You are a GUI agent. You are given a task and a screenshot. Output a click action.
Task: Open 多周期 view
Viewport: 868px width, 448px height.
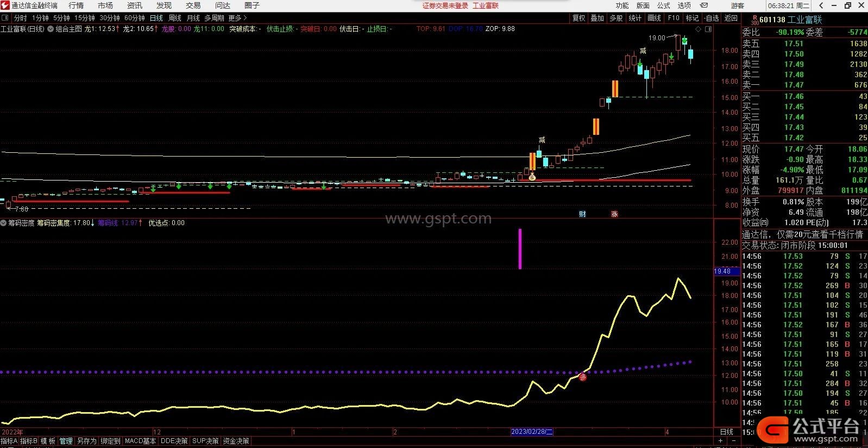[x=214, y=18]
